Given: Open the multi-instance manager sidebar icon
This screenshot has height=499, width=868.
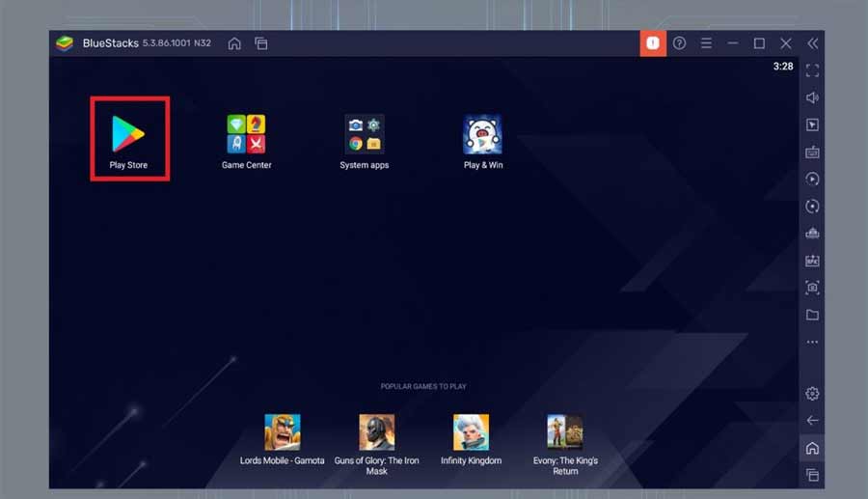Looking at the screenshot, I should coord(812,234).
